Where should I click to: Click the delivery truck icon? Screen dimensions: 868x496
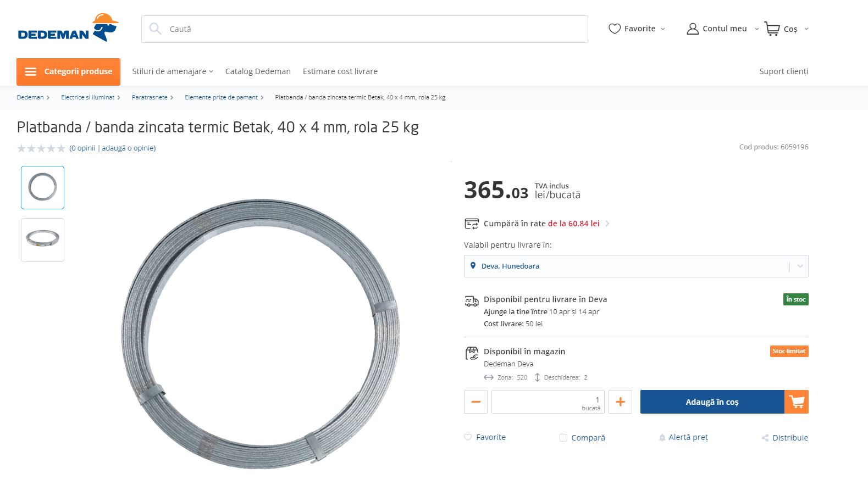click(472, 300)
